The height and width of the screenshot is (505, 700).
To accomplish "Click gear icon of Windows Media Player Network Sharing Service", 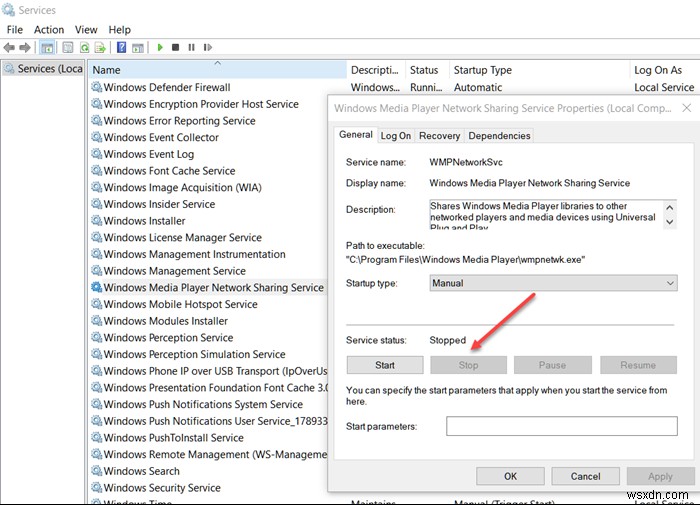I will point(96,287).
